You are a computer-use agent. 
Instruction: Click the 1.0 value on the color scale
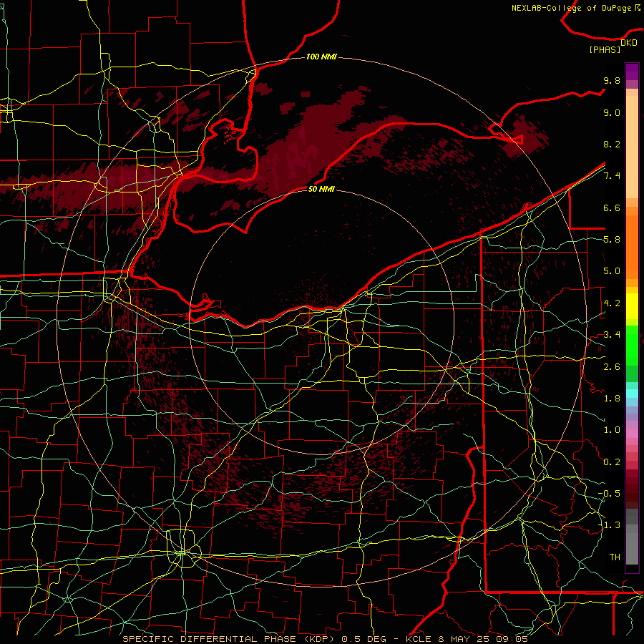point(612,430)
